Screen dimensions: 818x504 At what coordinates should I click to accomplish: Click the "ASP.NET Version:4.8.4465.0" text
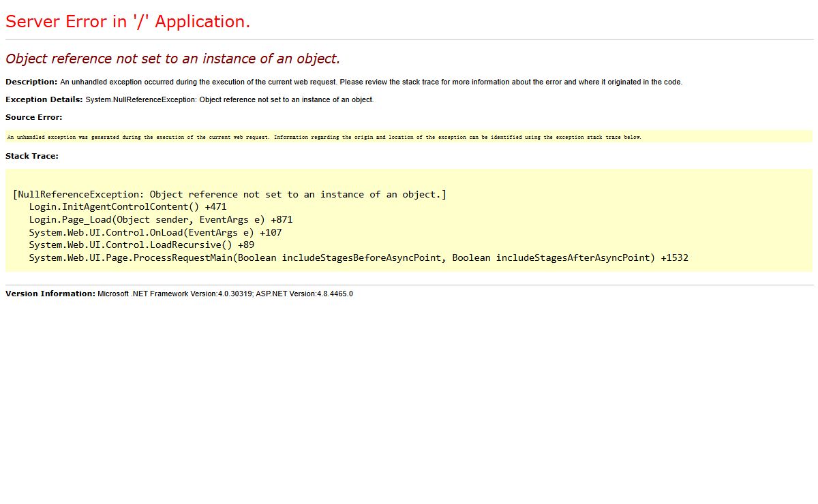(305, 294)
